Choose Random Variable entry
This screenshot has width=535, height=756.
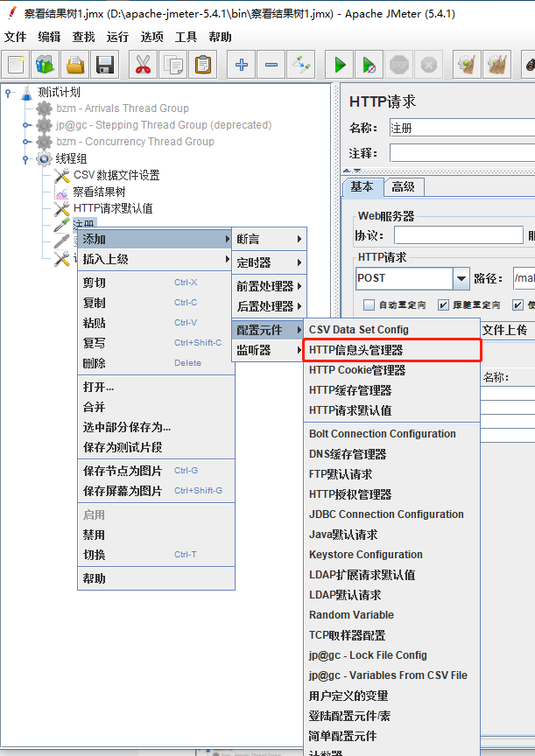pyautogui.click(x=391, y=615)
